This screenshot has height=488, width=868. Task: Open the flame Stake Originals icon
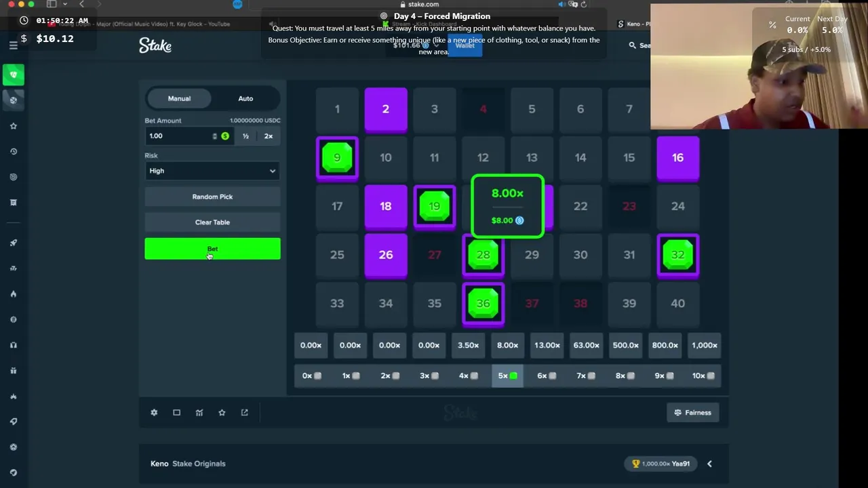point(13,294)
